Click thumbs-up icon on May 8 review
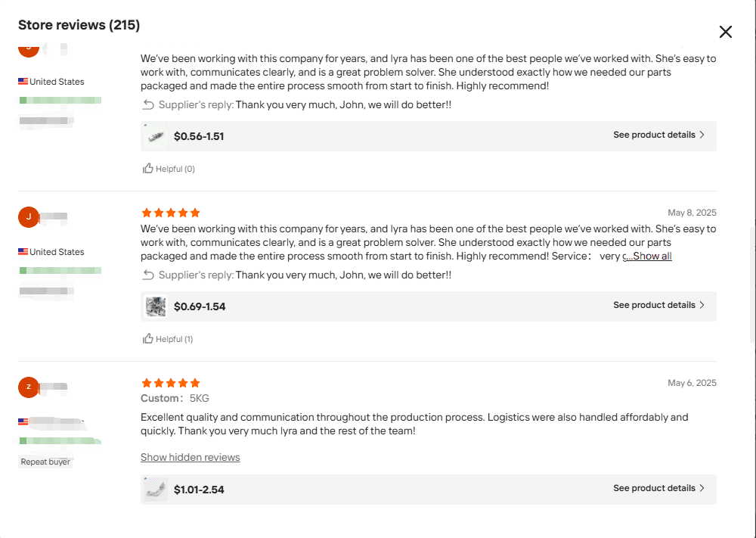 pyautogui.click(x=148, y=339)
